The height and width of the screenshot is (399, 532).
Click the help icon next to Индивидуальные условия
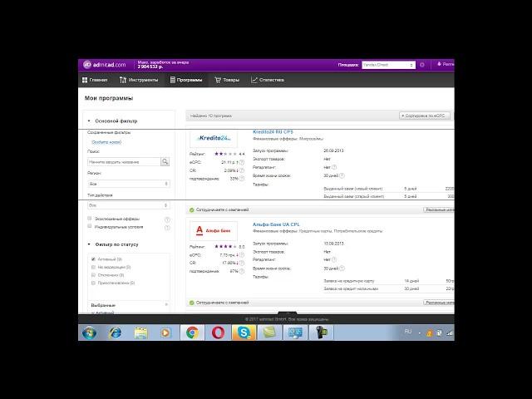pos(167,228)
